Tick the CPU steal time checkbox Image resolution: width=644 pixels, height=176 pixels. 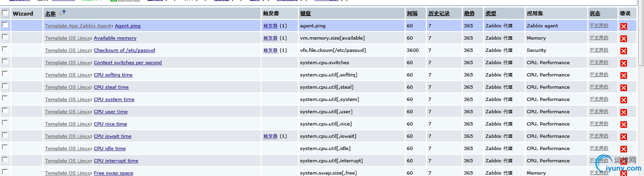(x=5, y=86)
